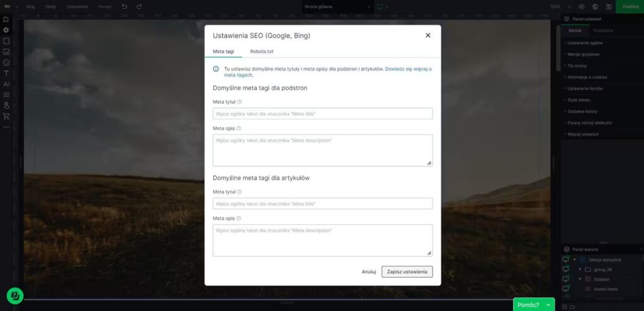
Task: Expand Style tekstu section
Action: [x=578, y=100]
